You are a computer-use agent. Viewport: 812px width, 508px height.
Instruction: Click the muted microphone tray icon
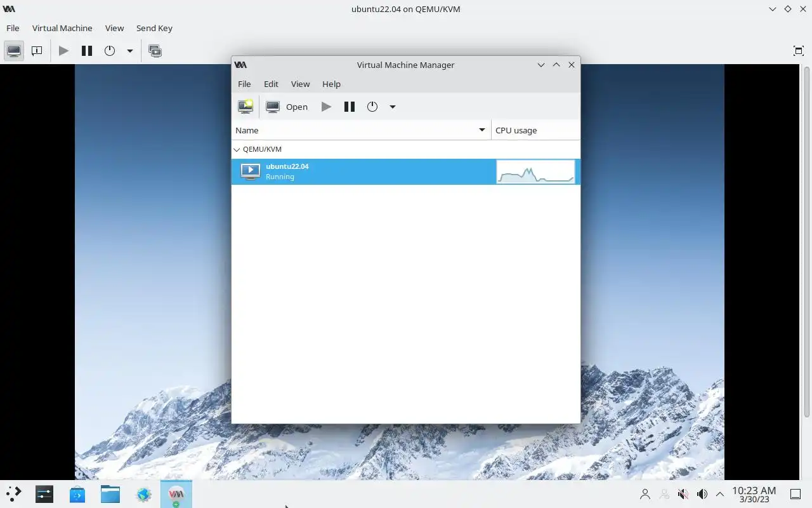tap(683, 494)
